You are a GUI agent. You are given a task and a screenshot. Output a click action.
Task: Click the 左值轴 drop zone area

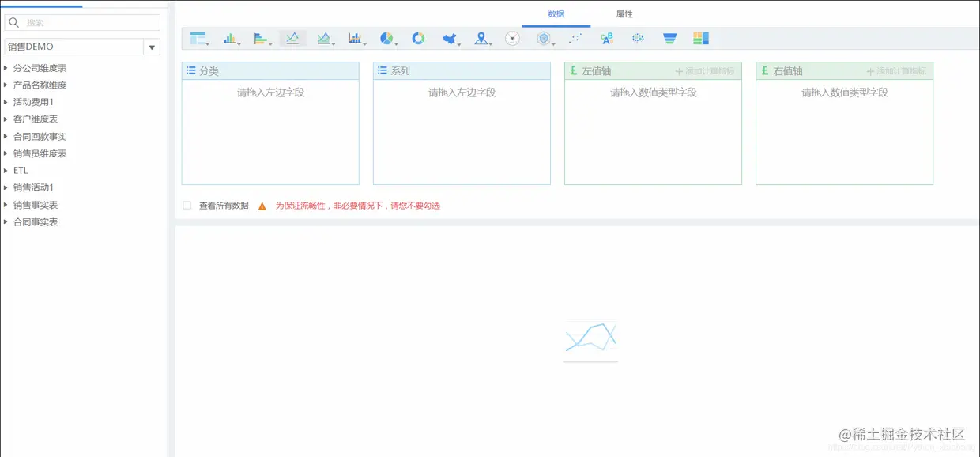coord(653,132)
